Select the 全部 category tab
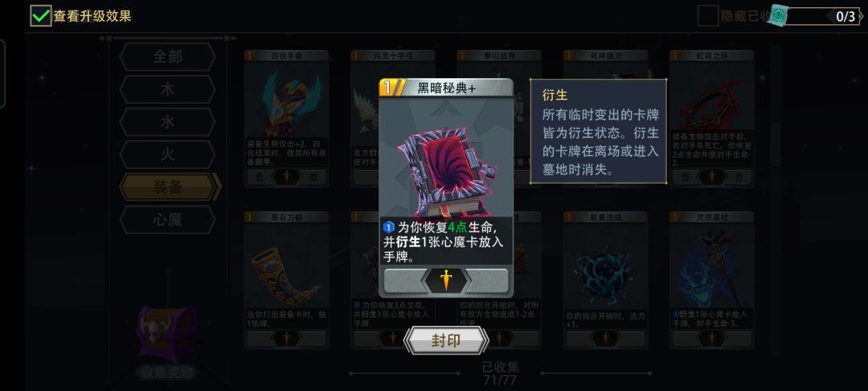Image resolution: width=868 pixels, height=391 pixels. [x=167, y=57]
